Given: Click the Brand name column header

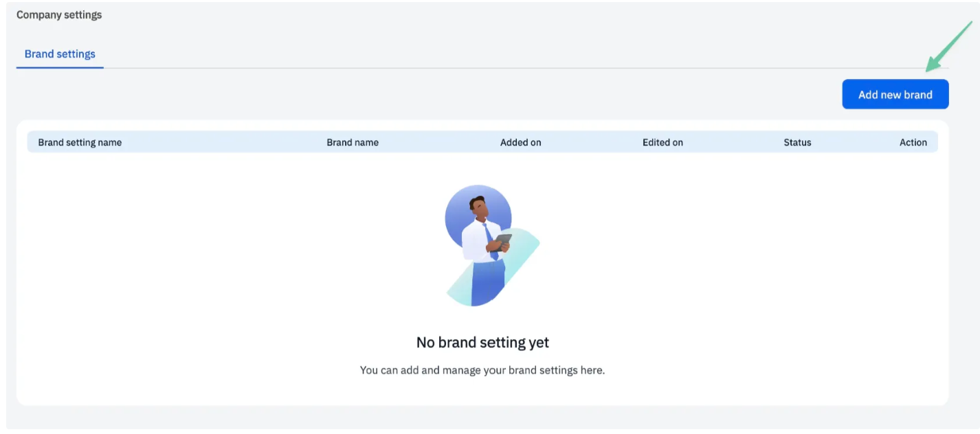Looking at the screenshot, I should pos(353,142).
